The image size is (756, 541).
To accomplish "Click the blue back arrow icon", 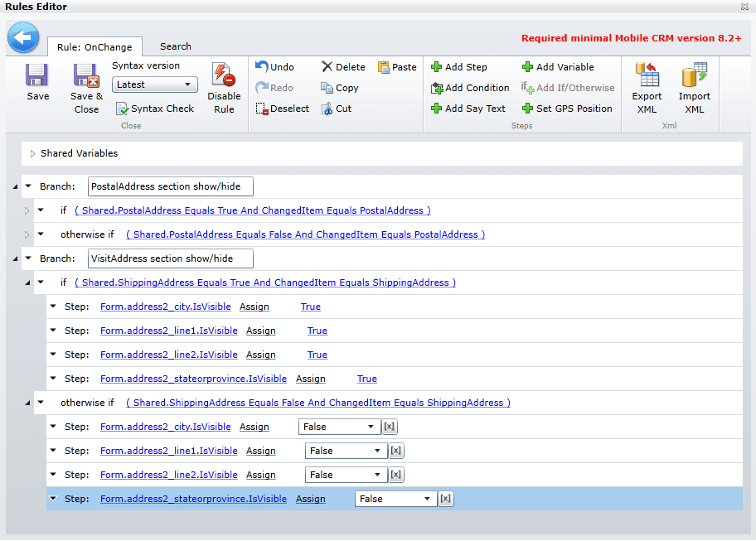I will 23,37.
